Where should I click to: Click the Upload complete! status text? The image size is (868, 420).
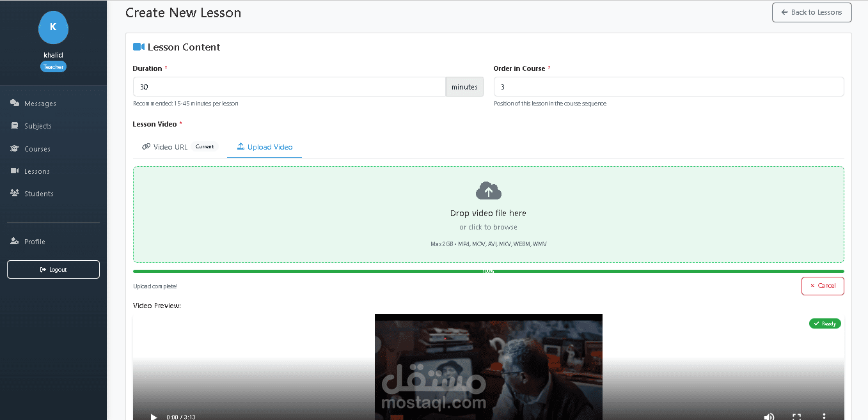155,286
